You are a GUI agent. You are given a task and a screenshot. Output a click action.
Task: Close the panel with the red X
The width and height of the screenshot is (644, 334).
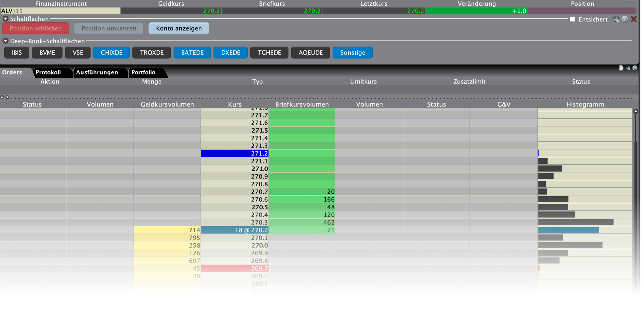[634, 19]
